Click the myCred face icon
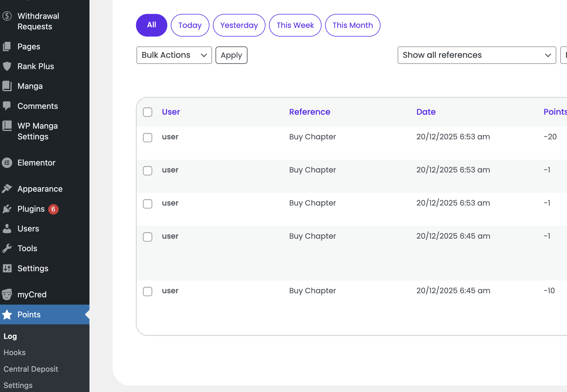The height and width of the screenshot is (392, 567). point(7,294)
